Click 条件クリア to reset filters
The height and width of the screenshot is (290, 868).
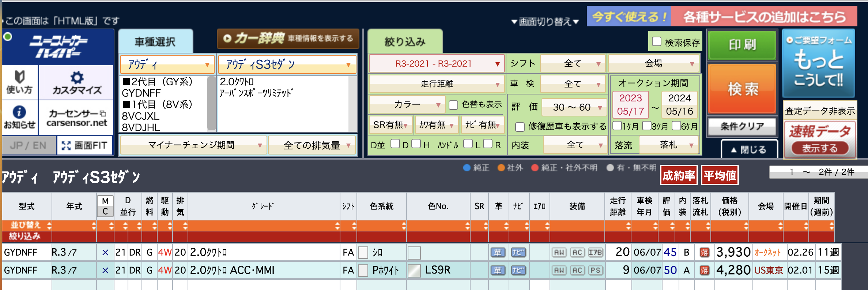pyautogui.click(x=742, y=126)
